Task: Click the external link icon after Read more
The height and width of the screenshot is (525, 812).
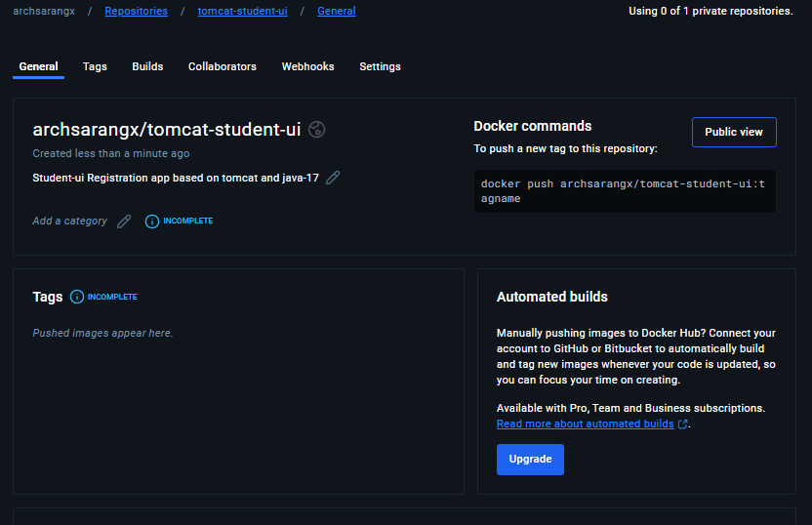Action: pos(683,424)
